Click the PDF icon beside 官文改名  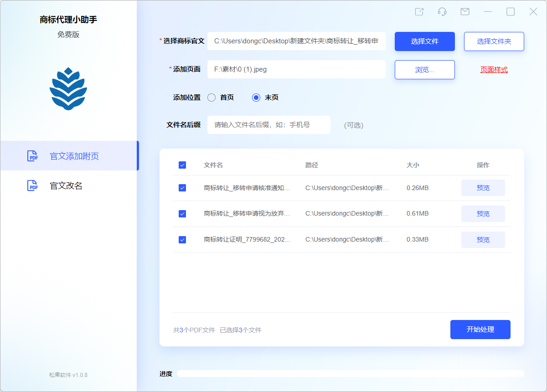point(32,186)
